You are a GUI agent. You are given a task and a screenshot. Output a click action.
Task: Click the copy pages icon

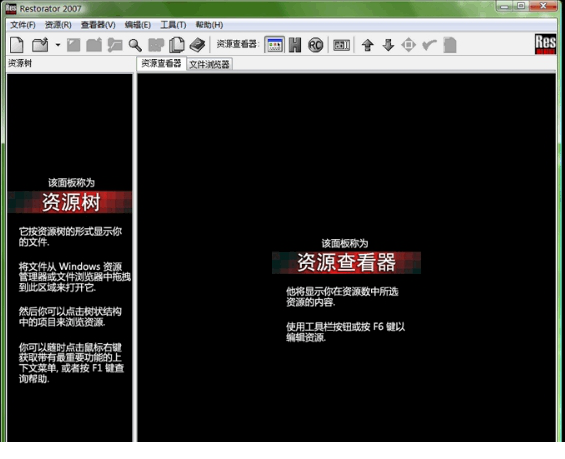click(x=177, y=45)
